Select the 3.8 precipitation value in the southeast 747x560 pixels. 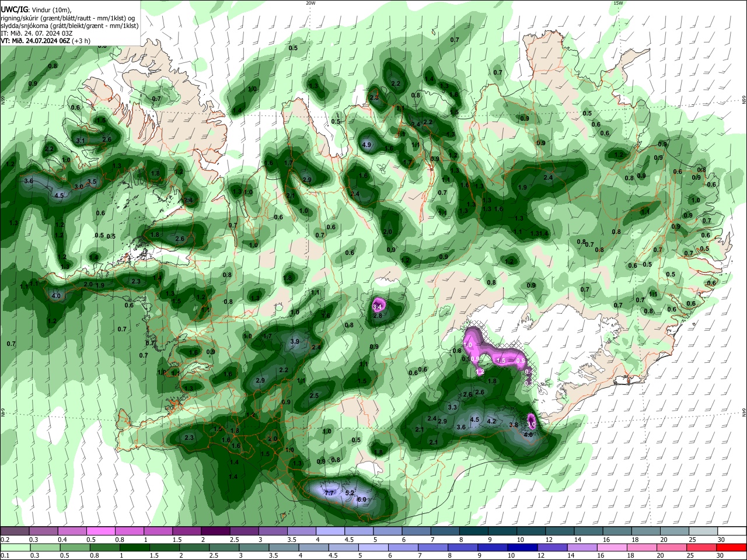[514, 425]
